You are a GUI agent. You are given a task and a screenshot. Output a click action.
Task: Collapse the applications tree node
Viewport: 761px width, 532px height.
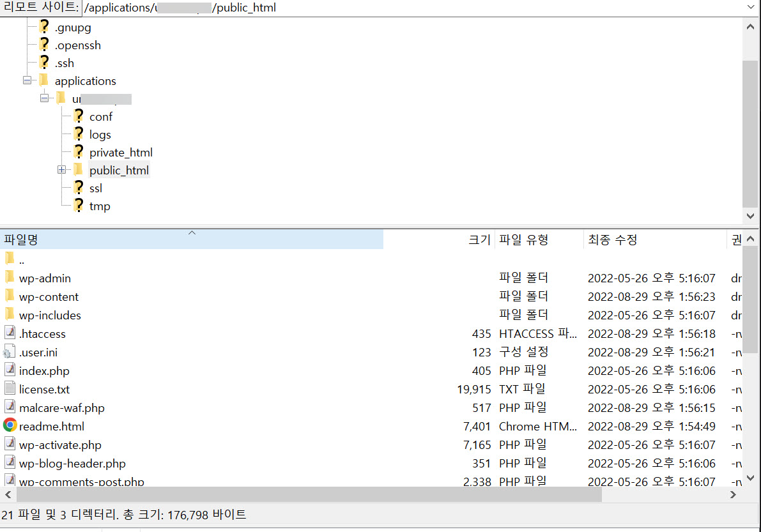click(x=27, y=80)
